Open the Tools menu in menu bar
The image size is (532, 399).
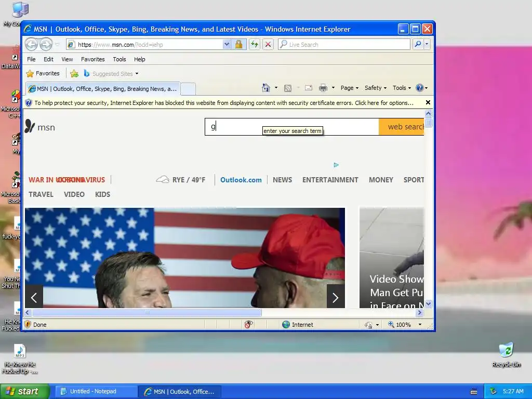[119, 59]
